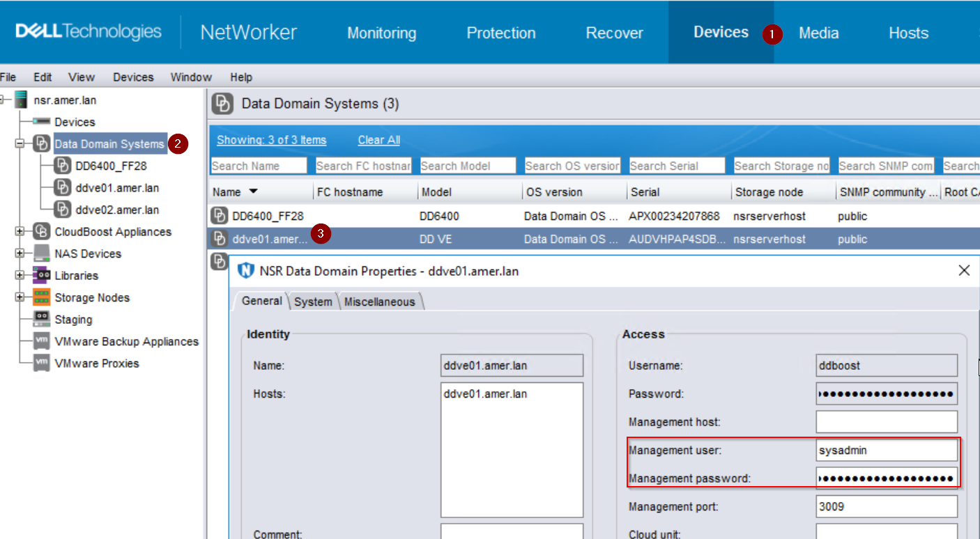This screenshot has width=980, height=539.
Task: Click the Storage Nodes tree icon
Action: coord(42,297)
